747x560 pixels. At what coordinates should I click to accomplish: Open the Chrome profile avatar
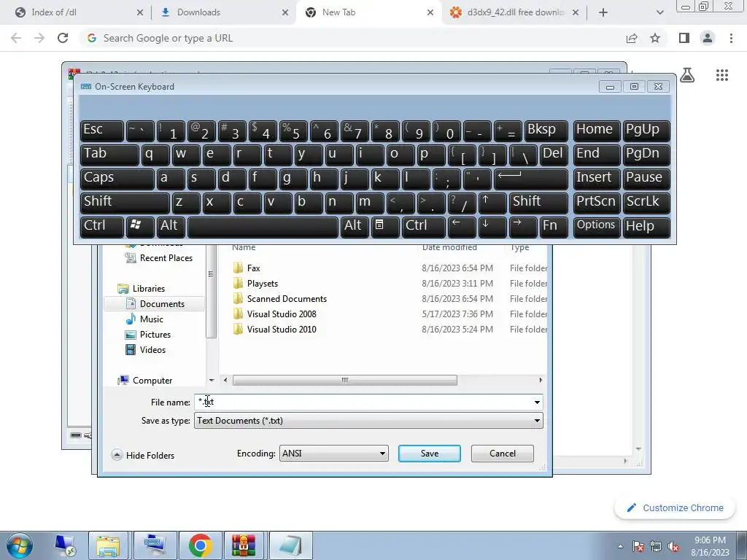click(708, 38)
